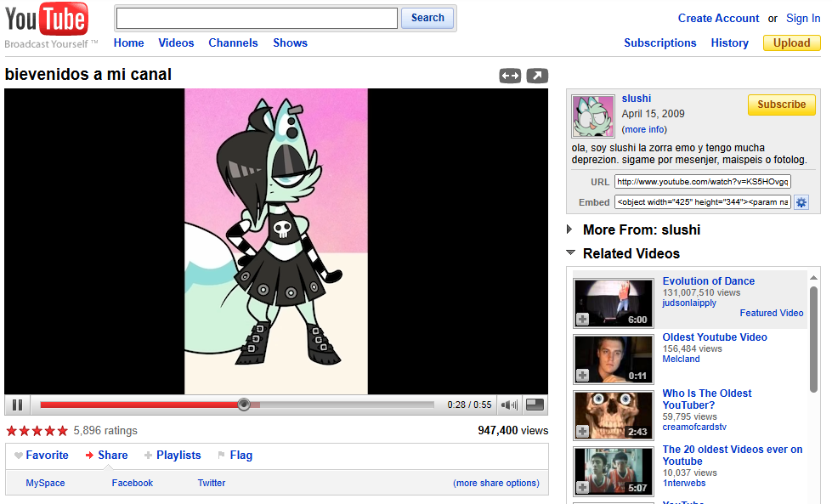Add Evolution of Dance to the queue
This screenshot has width=832, height=504.
tap(582, 320)
